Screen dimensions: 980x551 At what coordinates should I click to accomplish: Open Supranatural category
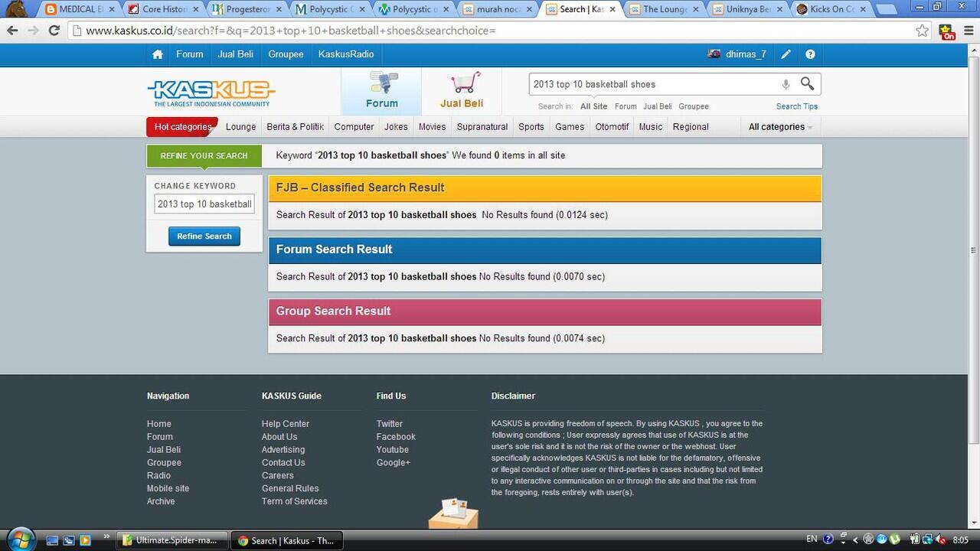pyautogui.click(x=482, y=127)
